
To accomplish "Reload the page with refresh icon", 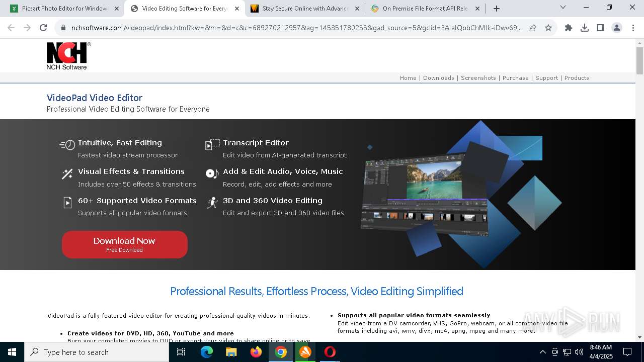I will (43, 28).
